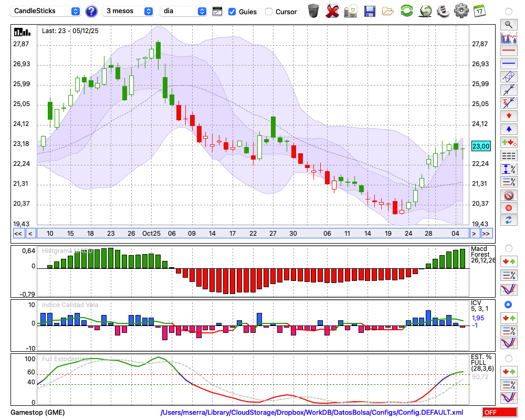Click the << jump to start button

(18, 234)
